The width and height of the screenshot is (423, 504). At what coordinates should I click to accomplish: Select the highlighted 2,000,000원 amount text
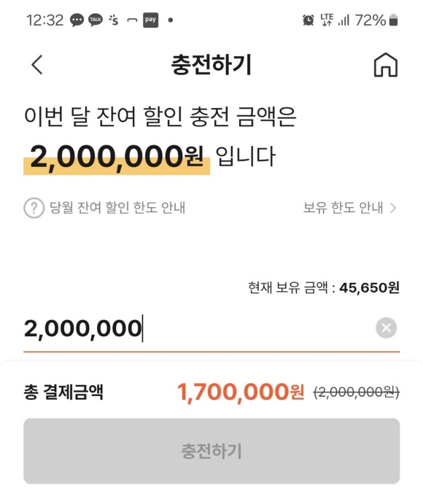[x=117, y=157]
